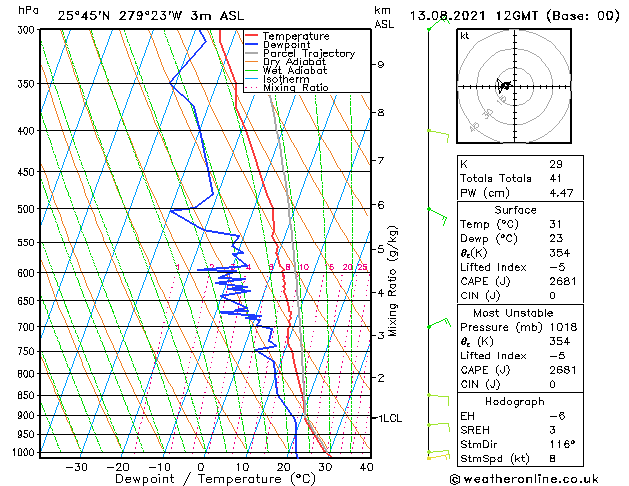Click the 6 km altitude tick label
The image size is (629, 486).
pyautogui.click(x=381, y=205)
